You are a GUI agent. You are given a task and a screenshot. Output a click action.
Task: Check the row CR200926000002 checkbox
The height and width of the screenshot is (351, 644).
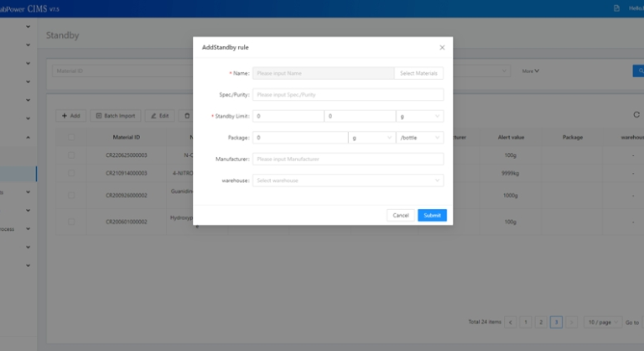tap(71, 196)
